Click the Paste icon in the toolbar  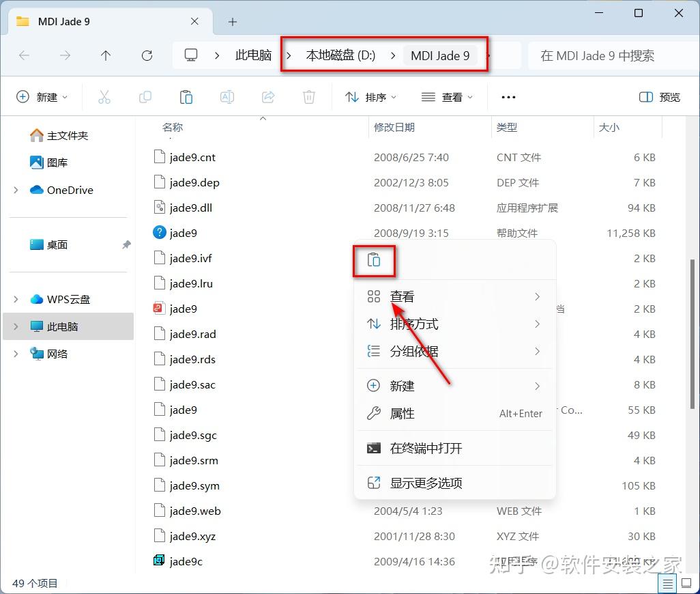pos(186,97)
